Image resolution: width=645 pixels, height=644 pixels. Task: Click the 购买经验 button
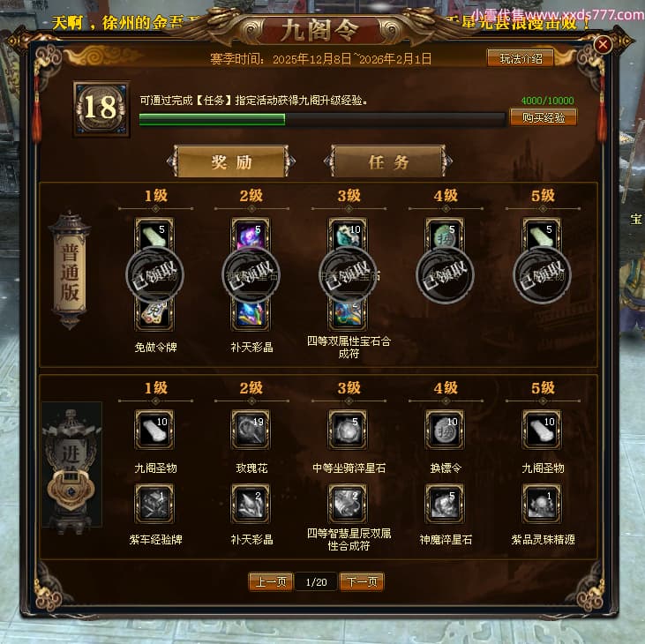click(x=543, y=117)
